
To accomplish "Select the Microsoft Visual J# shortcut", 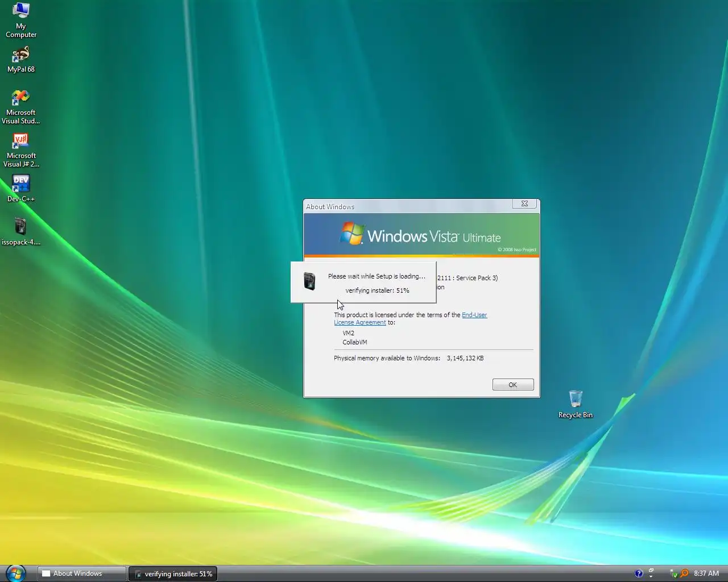I will (21, 151).
